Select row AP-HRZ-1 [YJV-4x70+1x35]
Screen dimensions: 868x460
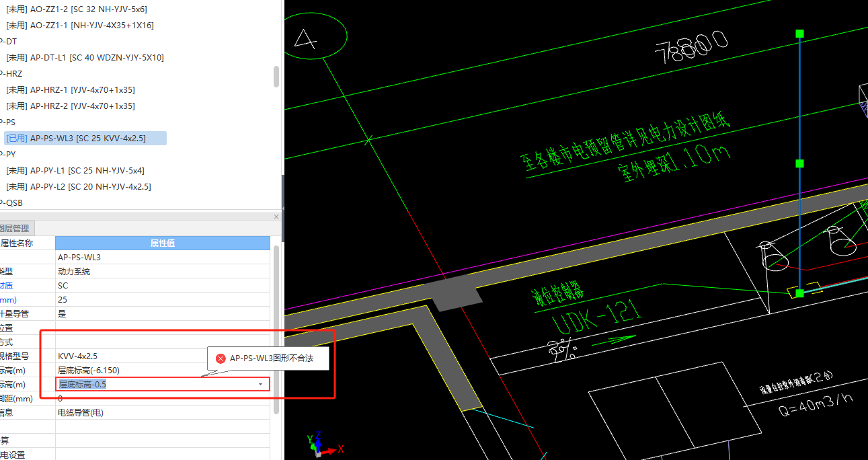[x=71, y=89]
